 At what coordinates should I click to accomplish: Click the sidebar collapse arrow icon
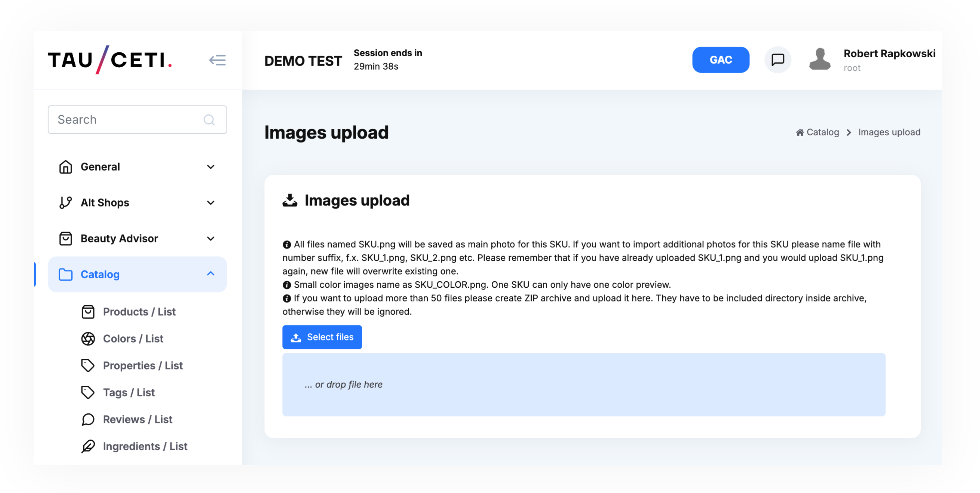[x=218, y=60]
